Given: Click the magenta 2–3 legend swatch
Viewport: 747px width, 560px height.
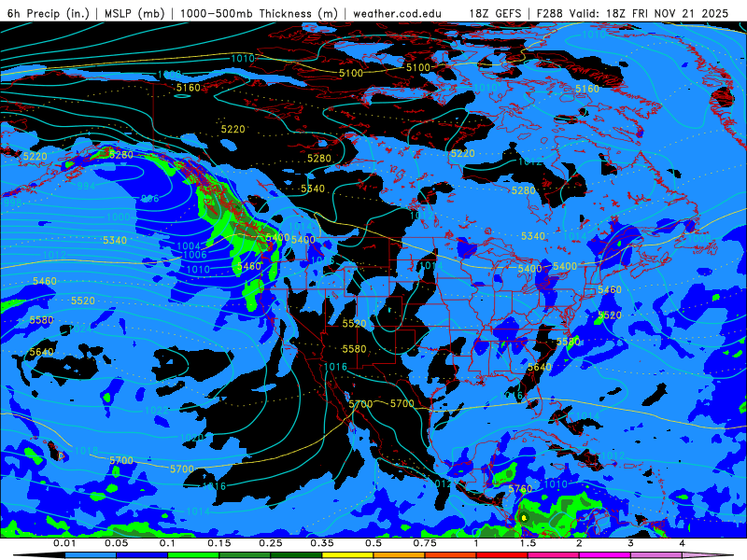Looking at the screenshot, I should click(605, 555).
